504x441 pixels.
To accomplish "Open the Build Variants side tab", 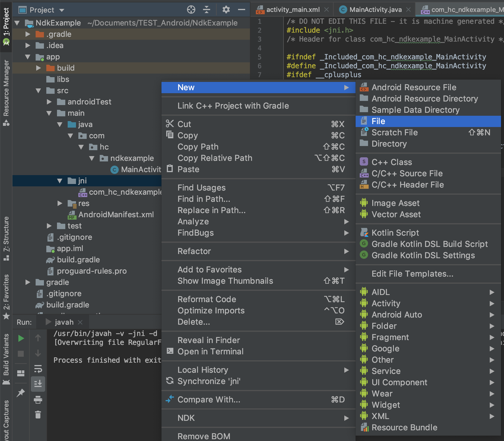I will click(x=6, y=359).
